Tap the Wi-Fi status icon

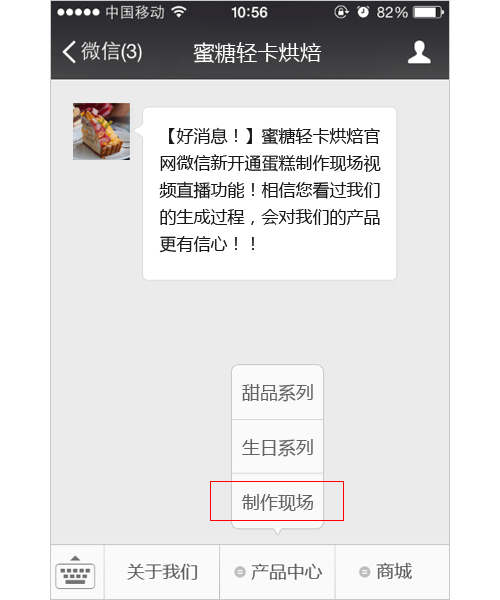[179, 12]
